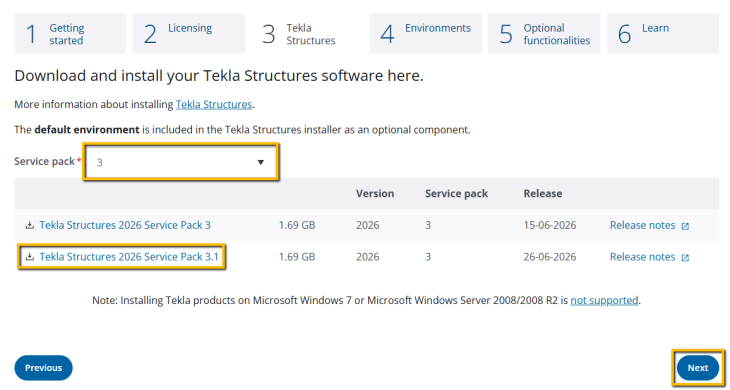The image size is (730, 390).
Task: Open the Service pack dropdown arrow
Action: [261, 162]
